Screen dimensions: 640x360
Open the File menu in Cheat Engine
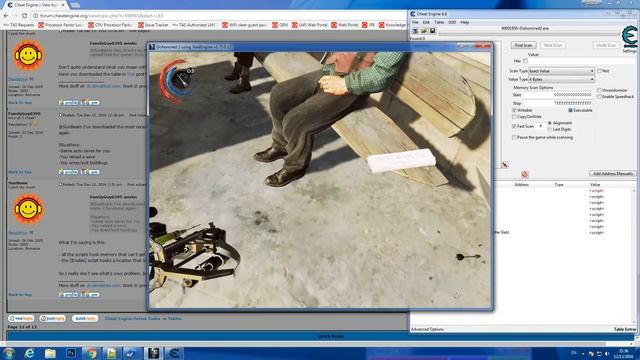click(x=415, y=22)
